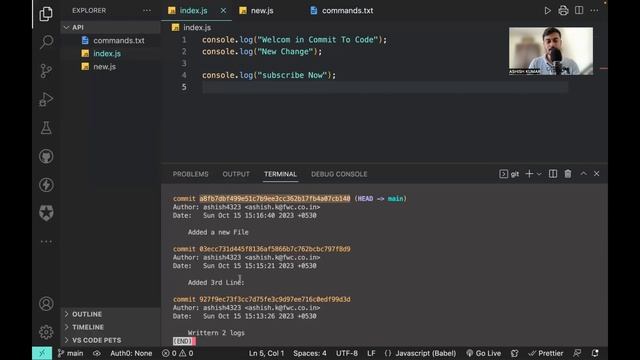The height and width of the screenshot is (360, 640).
Task: Open the Manage settings gear
Action: click(46, 332)
